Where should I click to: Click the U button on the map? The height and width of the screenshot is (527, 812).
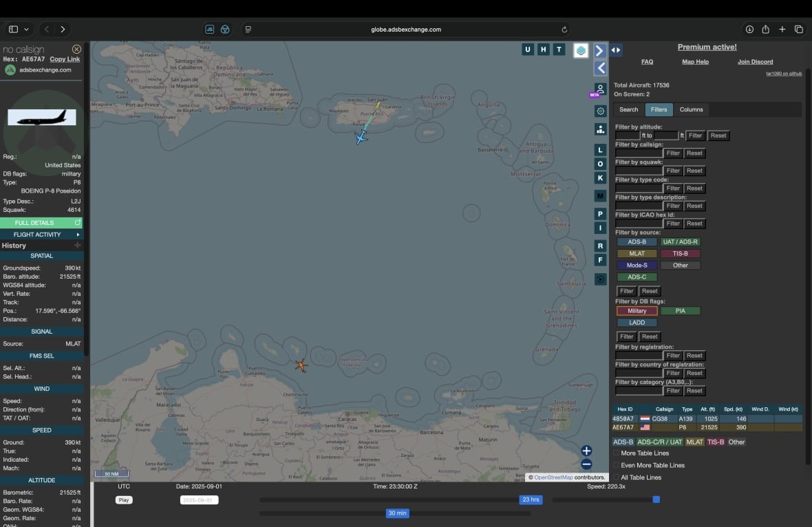pos(528,50)
